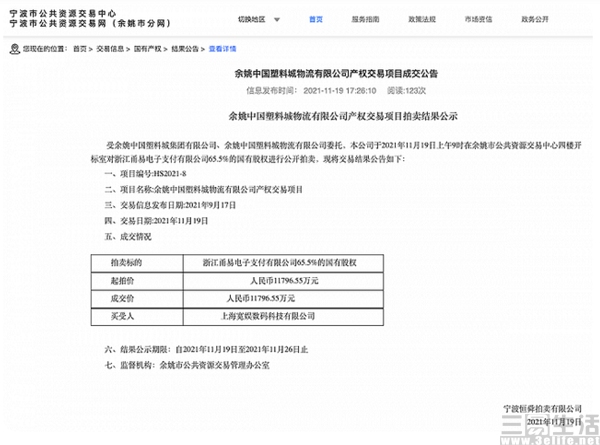Open the 服务指南 menu item
Screen dimensions: 600x445
[365, 19]
